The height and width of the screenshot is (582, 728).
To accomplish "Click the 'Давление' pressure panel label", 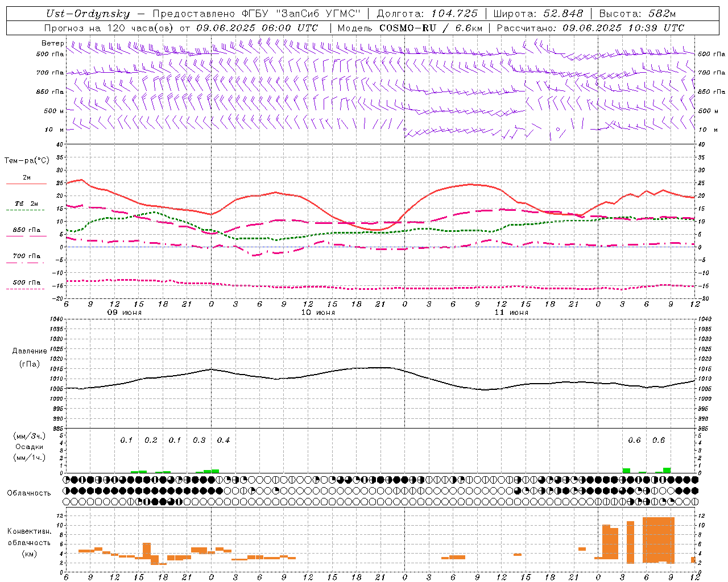I will click(x=30, y=351).
